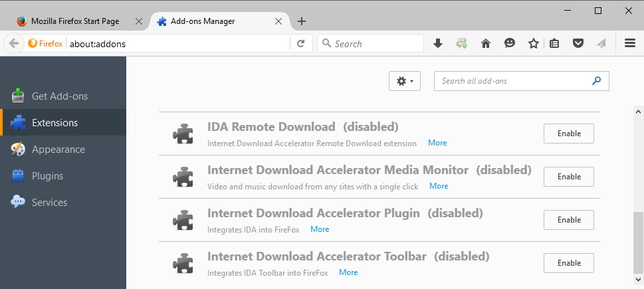Click the Accelerator Toolbar puzzle piece icon
The image size is (644, 289).
183,263
